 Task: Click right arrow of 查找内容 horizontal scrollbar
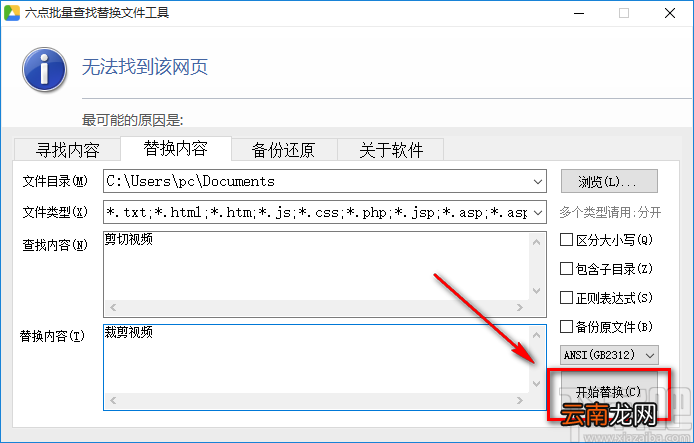pos(520,308)
